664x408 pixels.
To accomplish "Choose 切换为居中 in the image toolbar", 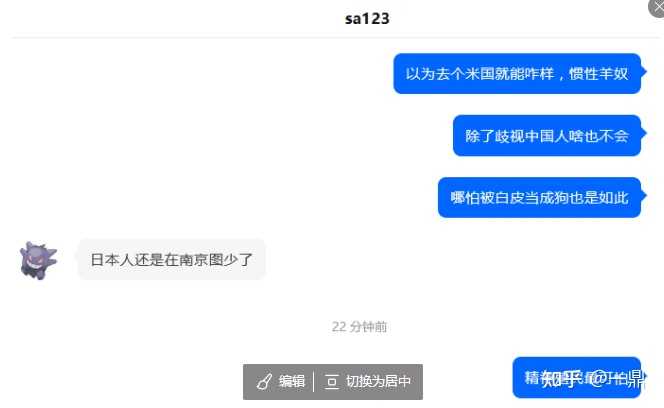I will [x=378, y=381].
